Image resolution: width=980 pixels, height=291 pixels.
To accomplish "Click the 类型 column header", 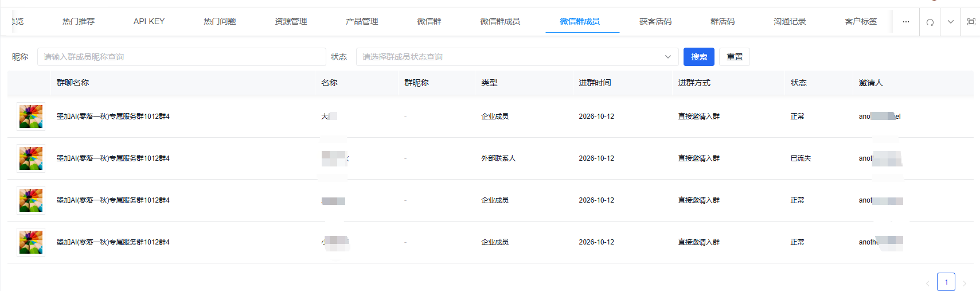I will 489,83.
